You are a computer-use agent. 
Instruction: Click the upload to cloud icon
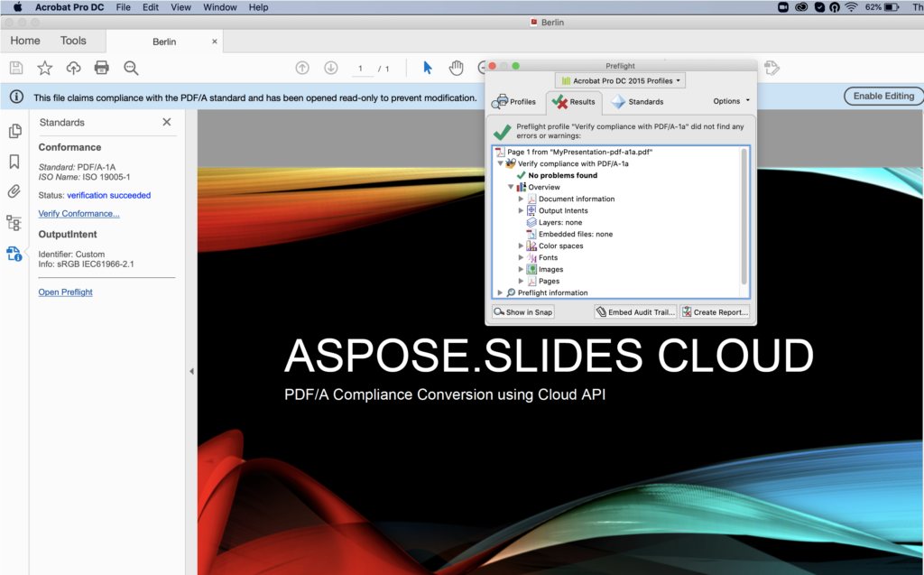pos(73,68)
